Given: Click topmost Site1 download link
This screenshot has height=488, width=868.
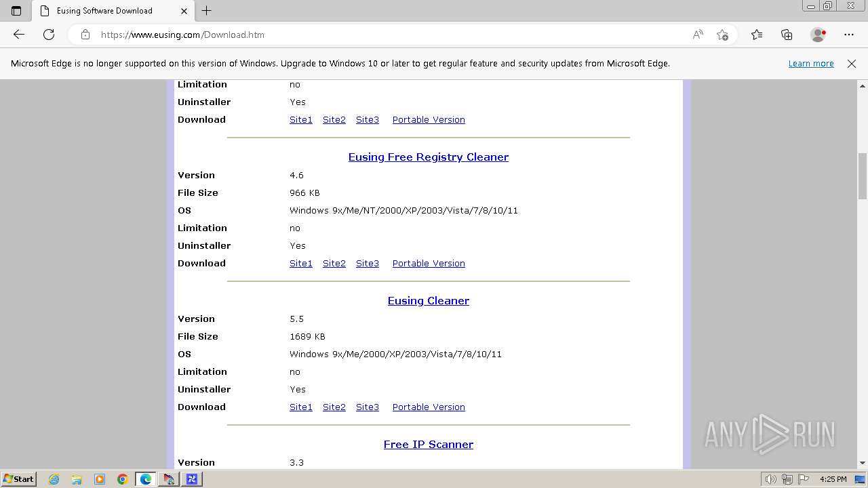Looking at the screenshot, I should [301, 119].
